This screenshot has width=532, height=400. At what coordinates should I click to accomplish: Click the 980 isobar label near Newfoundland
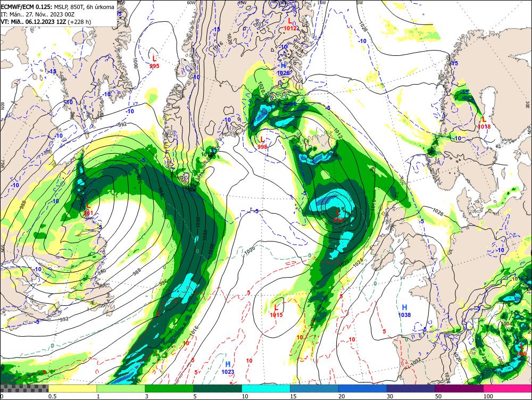[x=102, y=271]
